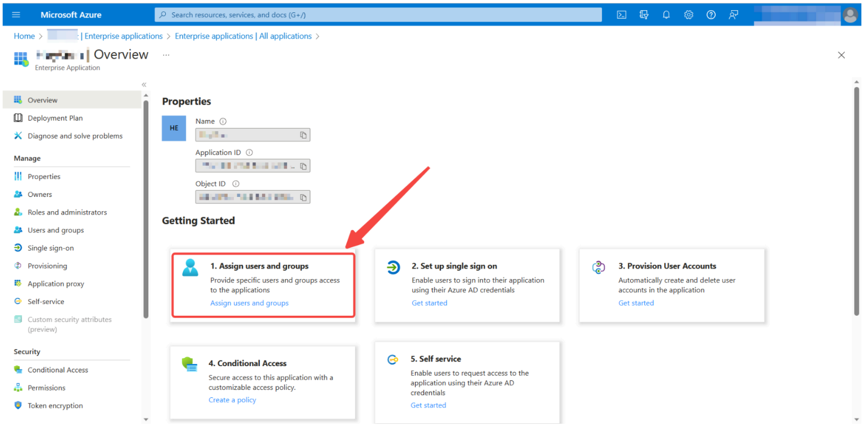Click the Conditional Access shield icon in card
Screen dimensions: 868x442
(190, 364)
